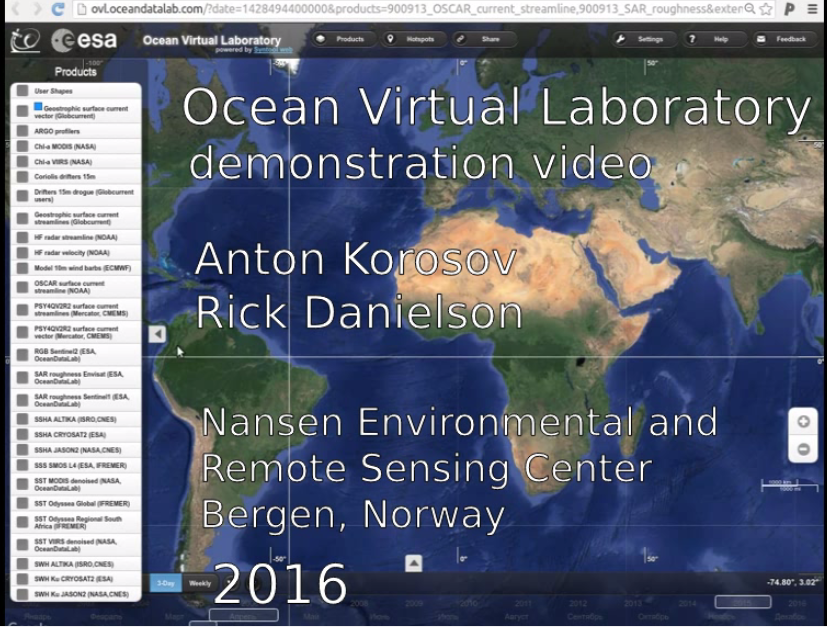Click blue color swatch of Geostrophic vector
827x627 pixels.
click(x=38, y=107)
